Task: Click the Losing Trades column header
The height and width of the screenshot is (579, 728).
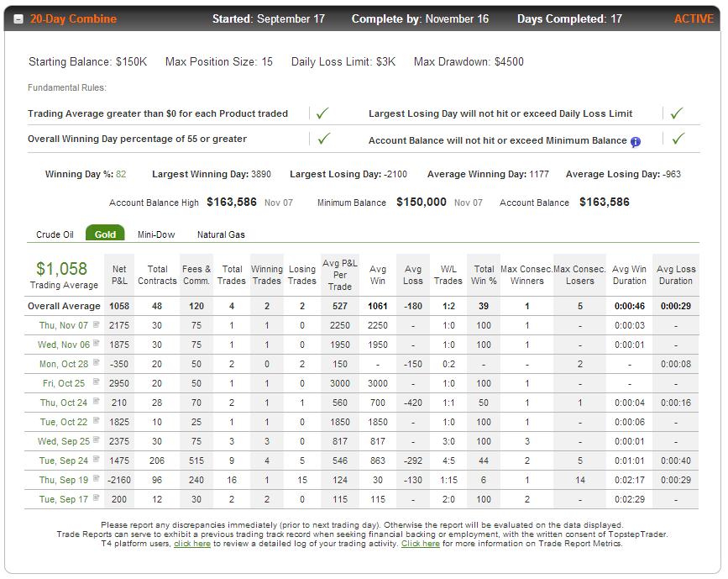Action: click(302, 275)
